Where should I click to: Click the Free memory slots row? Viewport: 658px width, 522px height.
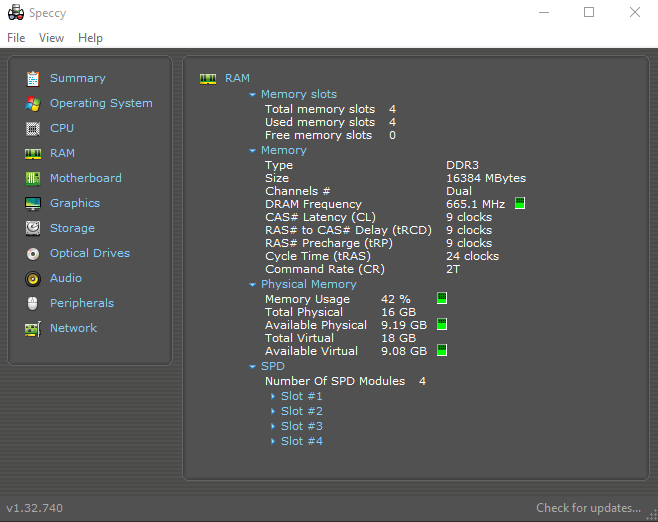330,135
